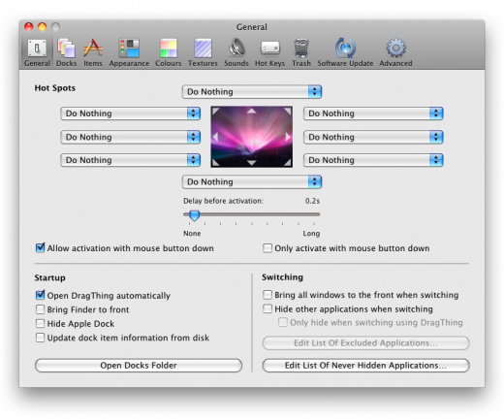Image resolution: width=504 pixels, height=420 pixels.
Task: Click Edit List Of Never Hidden Applications
Action: click(x=365, y=366)
